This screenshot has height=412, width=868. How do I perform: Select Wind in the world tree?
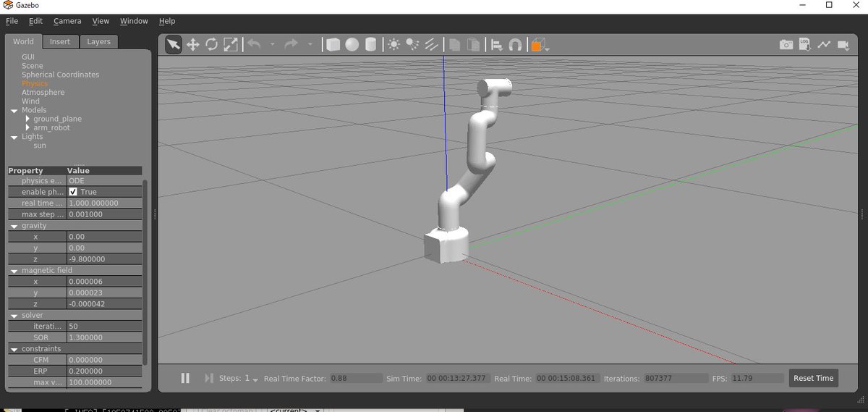pyautogui.click(x=31, y=101)
